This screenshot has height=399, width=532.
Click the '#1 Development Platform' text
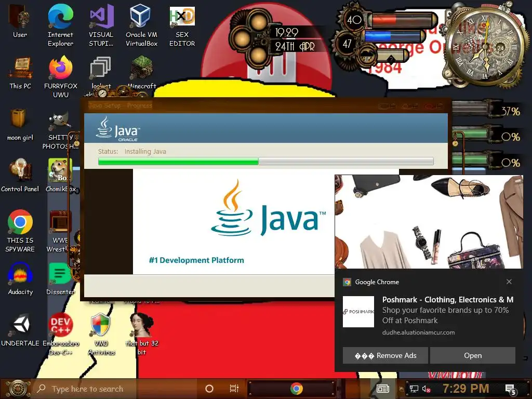(196, 260)
